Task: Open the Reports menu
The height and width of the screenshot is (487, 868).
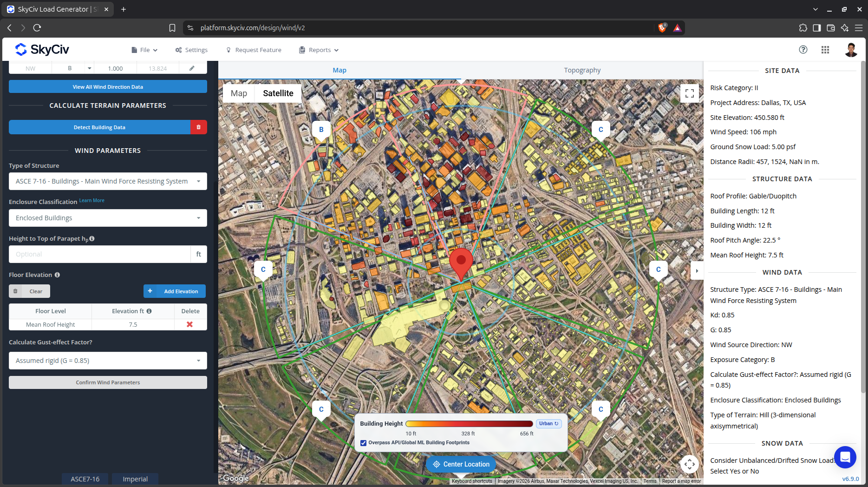Action: [319, 50]
